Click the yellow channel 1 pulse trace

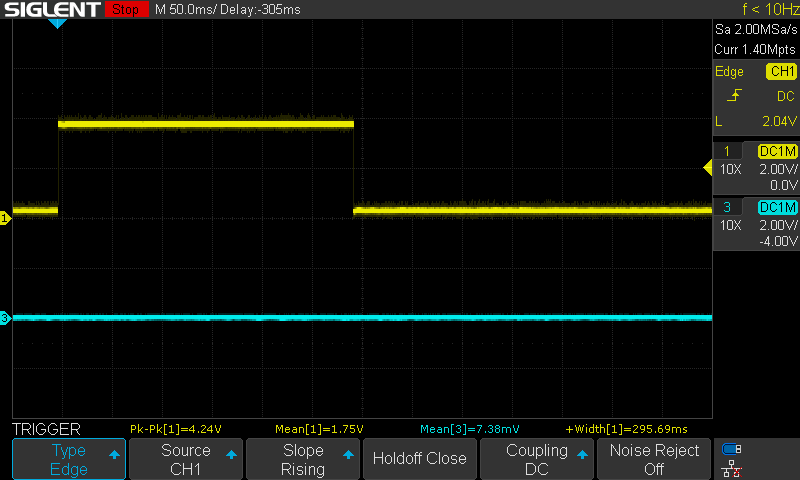click(206, 124)
